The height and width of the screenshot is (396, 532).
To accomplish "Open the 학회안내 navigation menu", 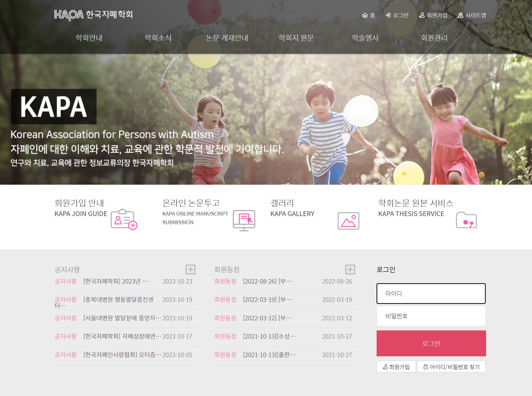I will 89,38.
